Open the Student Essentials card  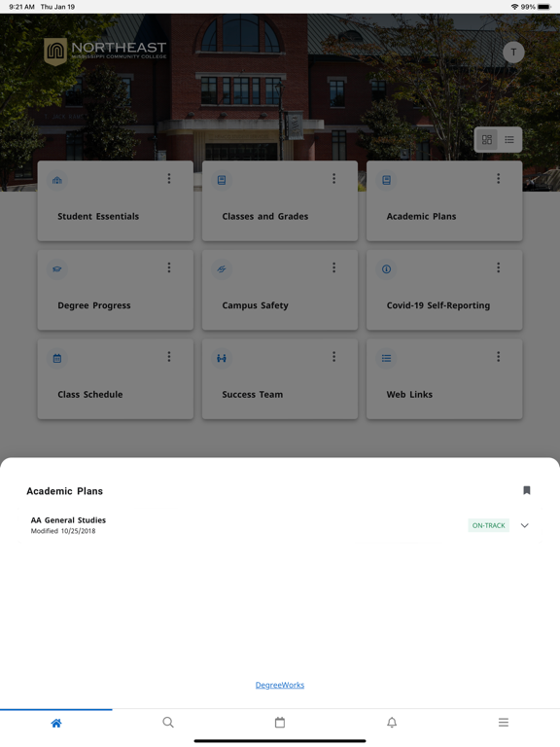(x=116, y=200)
